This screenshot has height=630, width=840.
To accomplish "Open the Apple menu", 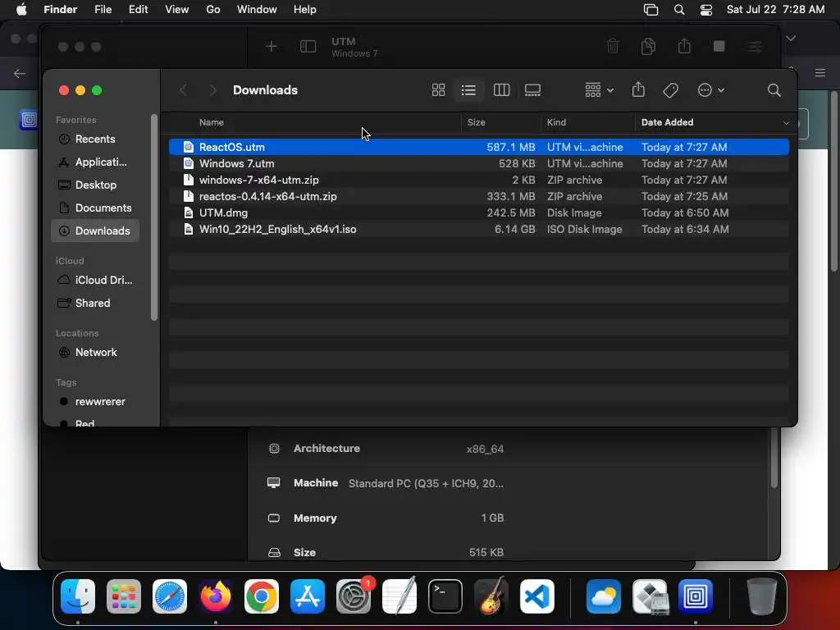I will pos(21,10).
